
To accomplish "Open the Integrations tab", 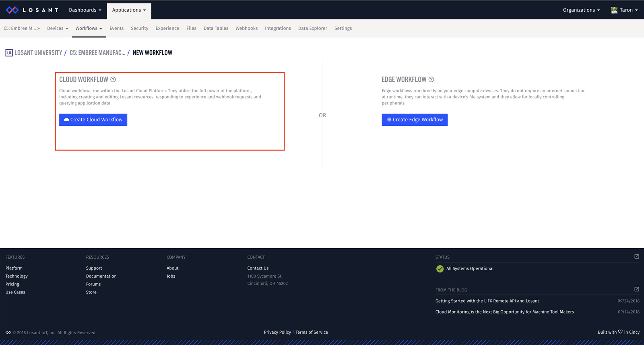I will point(278,28).
